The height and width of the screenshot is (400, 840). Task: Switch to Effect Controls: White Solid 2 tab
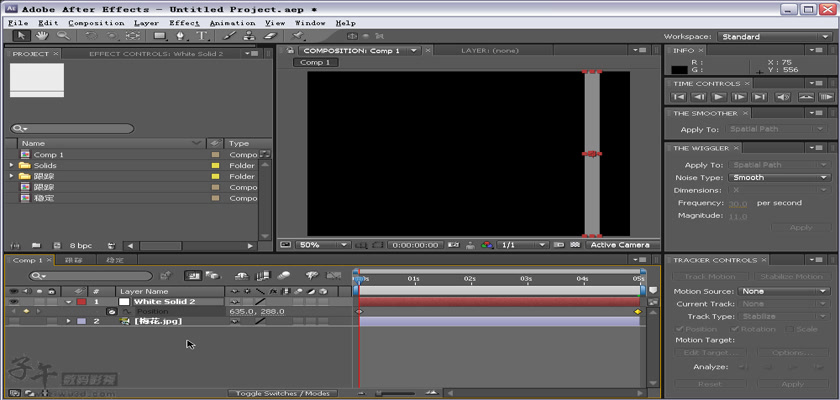156,54
